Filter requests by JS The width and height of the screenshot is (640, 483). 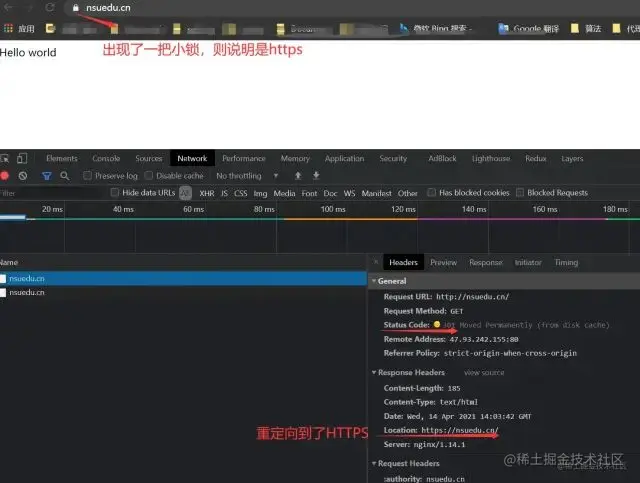tap(224, 193)
